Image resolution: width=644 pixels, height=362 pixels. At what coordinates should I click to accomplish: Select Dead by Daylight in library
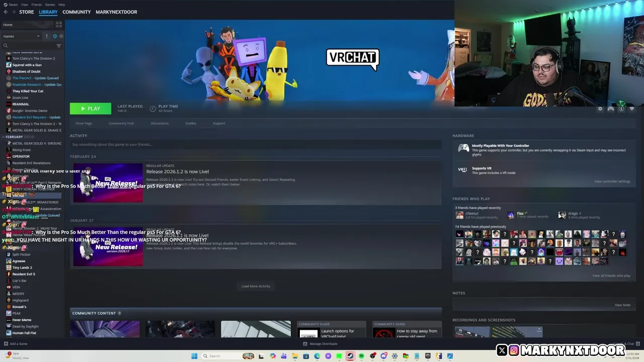coord(26,326)
